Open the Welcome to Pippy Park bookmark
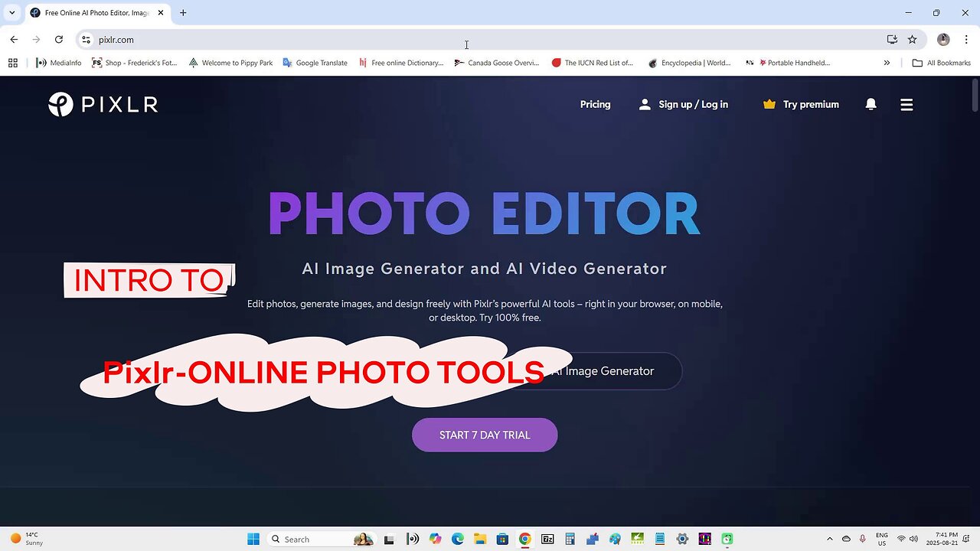Image resolution: width=980 pixels, height=551 pixels. click(x=230, y=63)
